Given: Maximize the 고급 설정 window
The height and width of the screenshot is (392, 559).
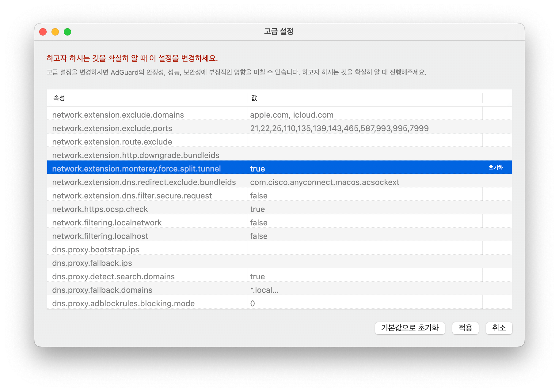Looking at the screenshot, I should (67, 32).
